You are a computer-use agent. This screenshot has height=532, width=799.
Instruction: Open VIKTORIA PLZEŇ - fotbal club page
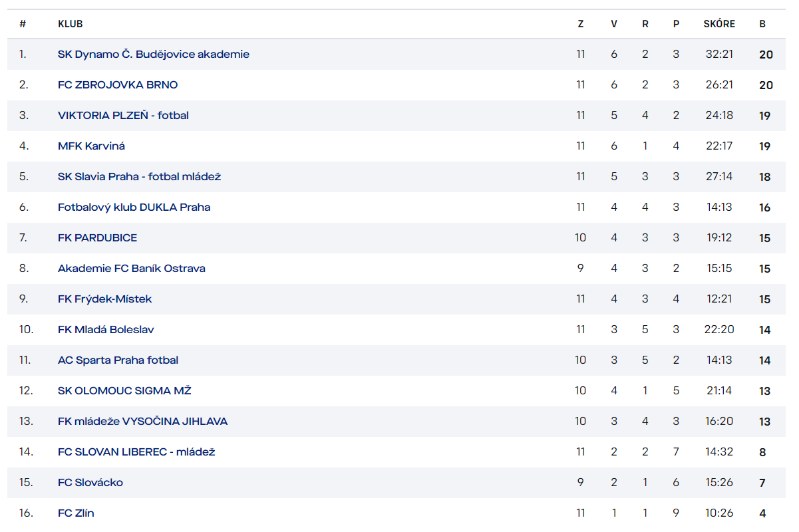(123, 116)
